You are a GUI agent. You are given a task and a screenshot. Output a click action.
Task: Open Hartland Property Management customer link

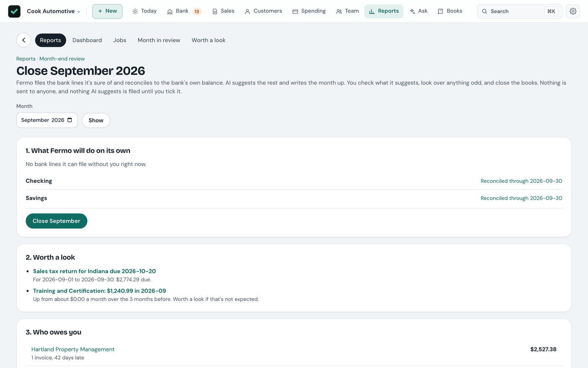(73, 349)
